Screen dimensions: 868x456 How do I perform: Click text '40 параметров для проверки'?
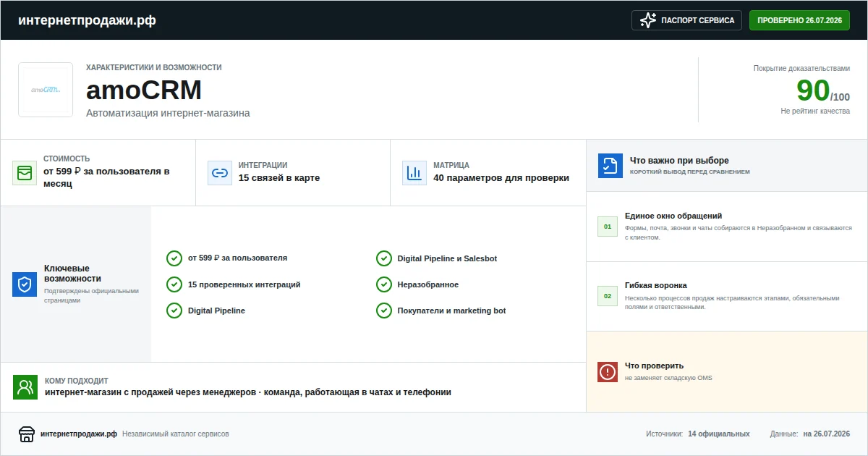pos(501,178)
